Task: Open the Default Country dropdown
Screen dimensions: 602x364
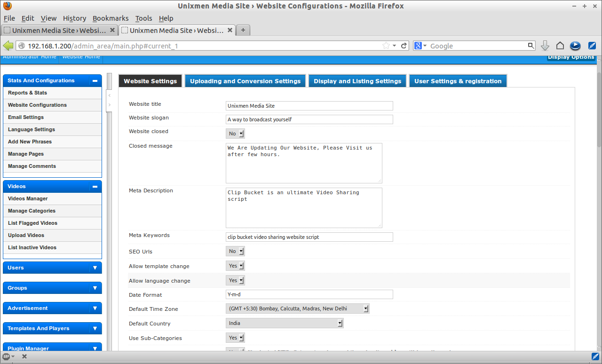Action: pyautogui.click(x=285, y=323)
